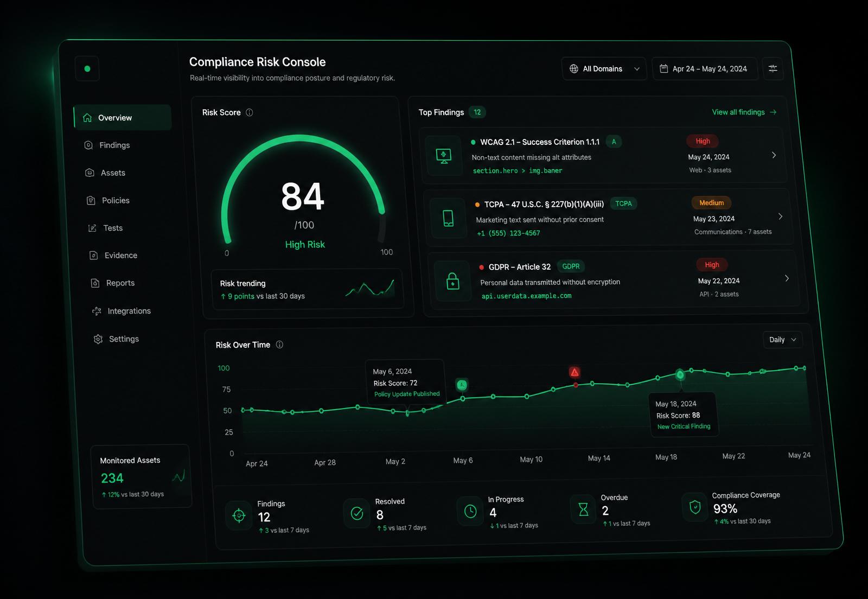
Task: Click the 93% Compliance Coverage value
Action: point(725,509)
